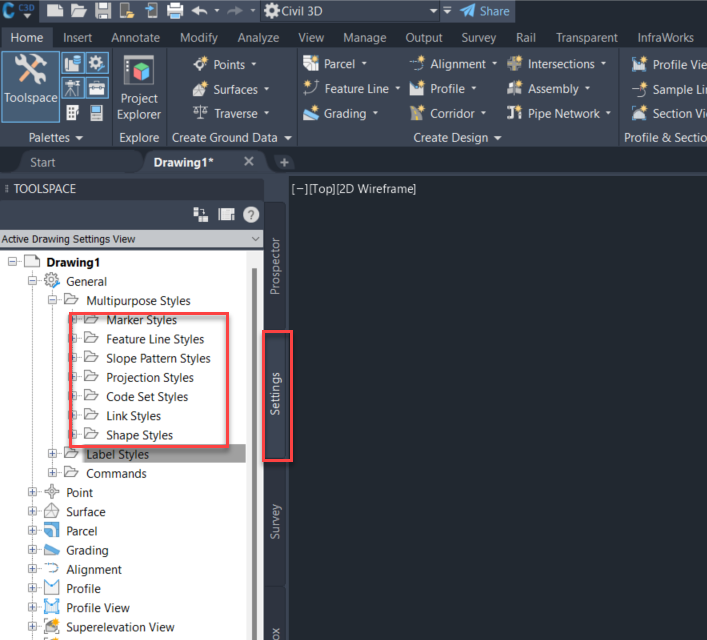Expand the Label Styles tree node
The height and width of the screenshot is (640, 707).
pos(52,453)
